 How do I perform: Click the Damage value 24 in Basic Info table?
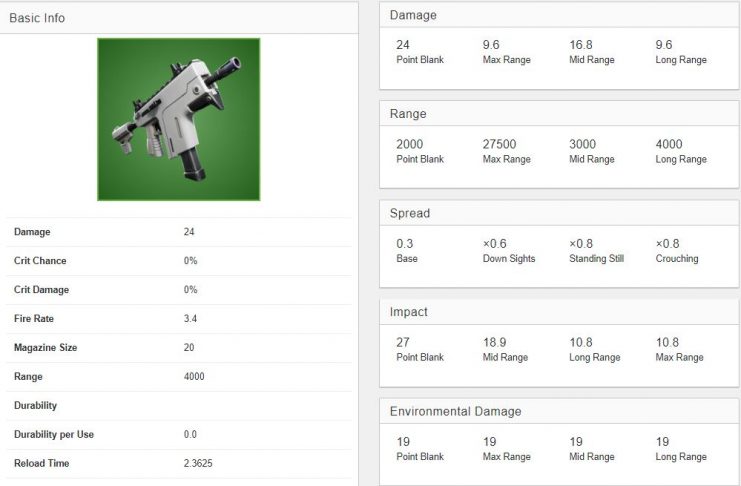tap(189, 232)
